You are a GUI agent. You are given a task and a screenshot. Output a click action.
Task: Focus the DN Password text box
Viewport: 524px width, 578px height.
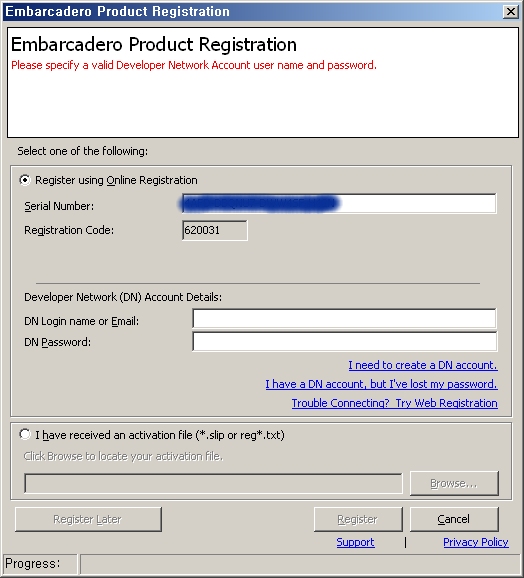[x=344, y=341]
